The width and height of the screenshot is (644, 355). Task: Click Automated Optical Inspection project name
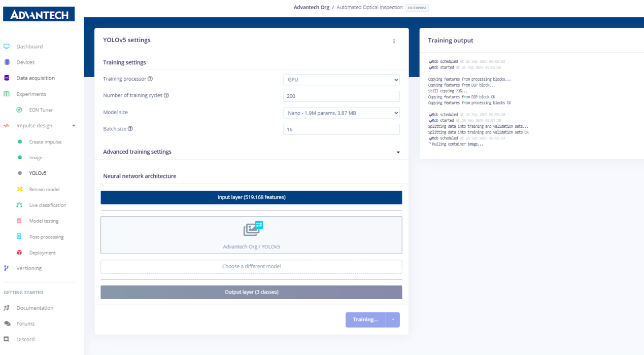pos(369,8)
